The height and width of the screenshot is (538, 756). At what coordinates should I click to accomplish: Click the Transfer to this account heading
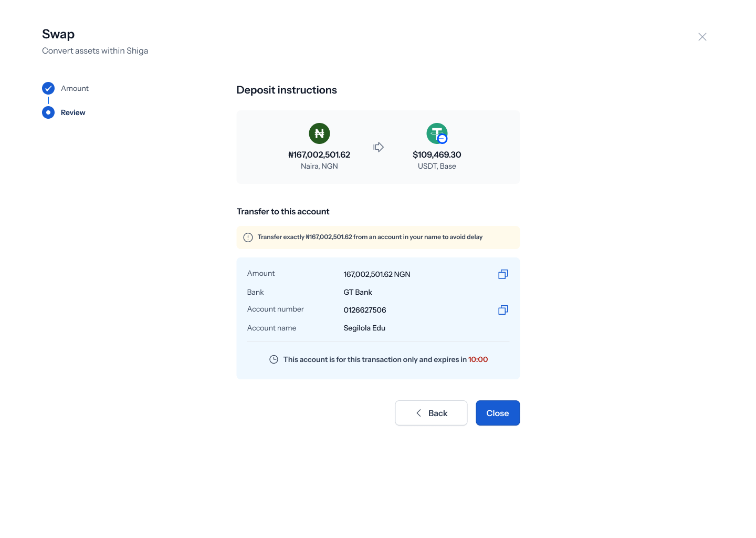283,211
